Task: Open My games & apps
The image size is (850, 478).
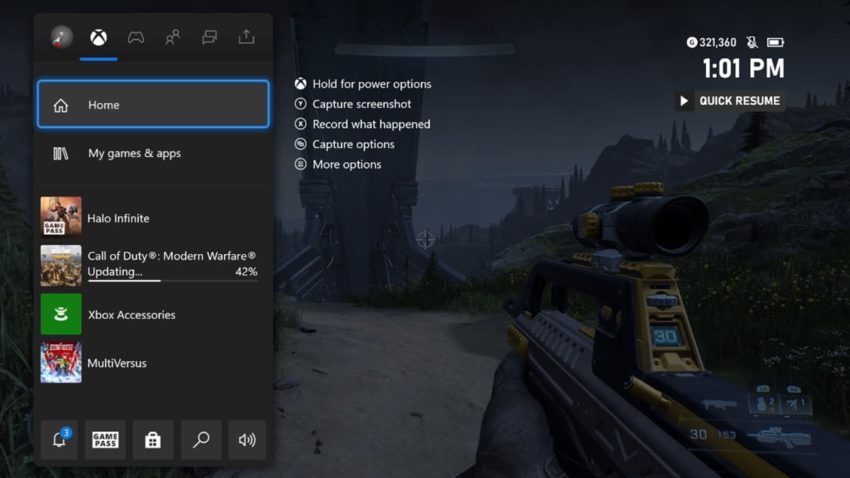Action: pos(153,153)
